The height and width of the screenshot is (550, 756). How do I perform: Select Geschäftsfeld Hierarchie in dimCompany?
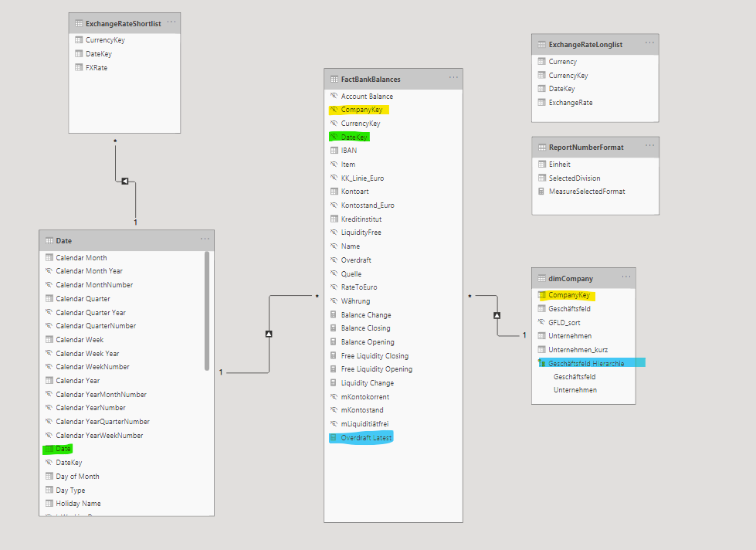pyautogui.click(x=586, y=363)
